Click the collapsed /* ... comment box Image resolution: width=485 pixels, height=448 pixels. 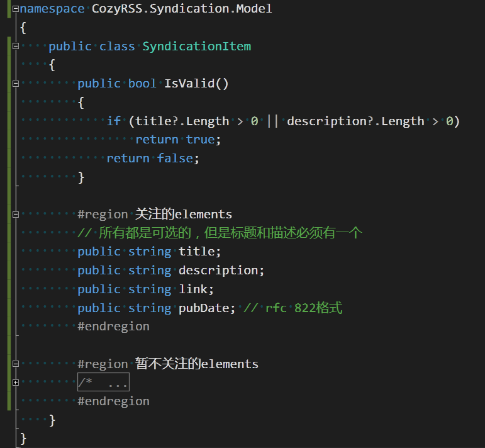coord(103,382)
